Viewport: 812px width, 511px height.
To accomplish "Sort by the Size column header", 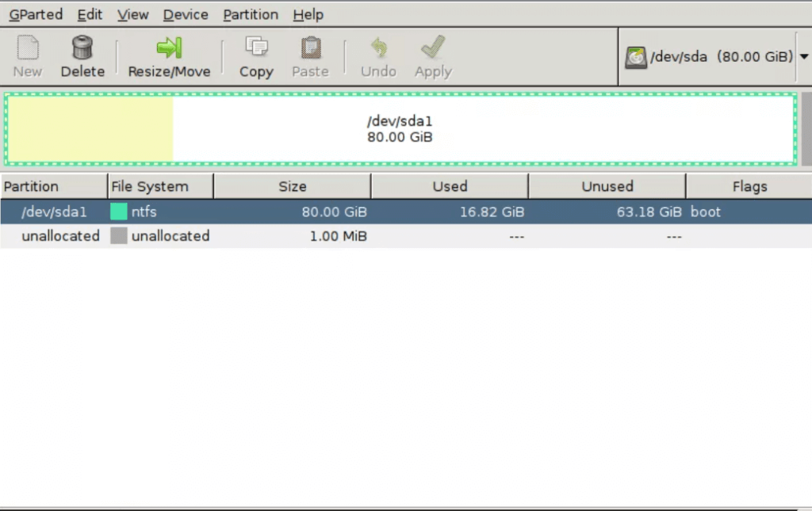I will coord(292,186).
